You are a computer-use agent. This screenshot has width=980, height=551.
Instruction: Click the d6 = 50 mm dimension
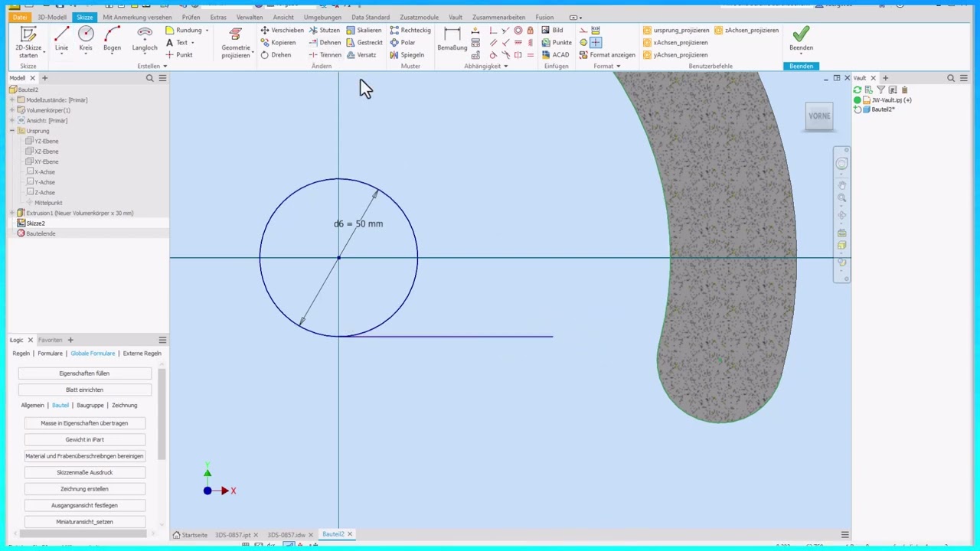358,224
